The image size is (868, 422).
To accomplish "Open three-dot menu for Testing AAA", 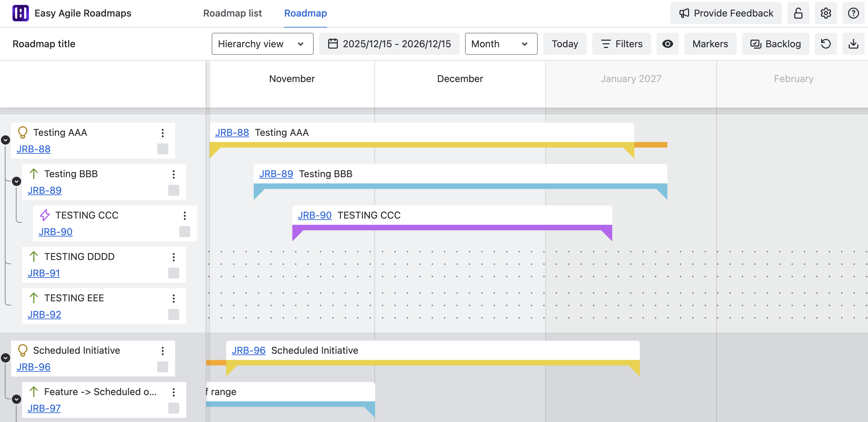I will point(163,133).
